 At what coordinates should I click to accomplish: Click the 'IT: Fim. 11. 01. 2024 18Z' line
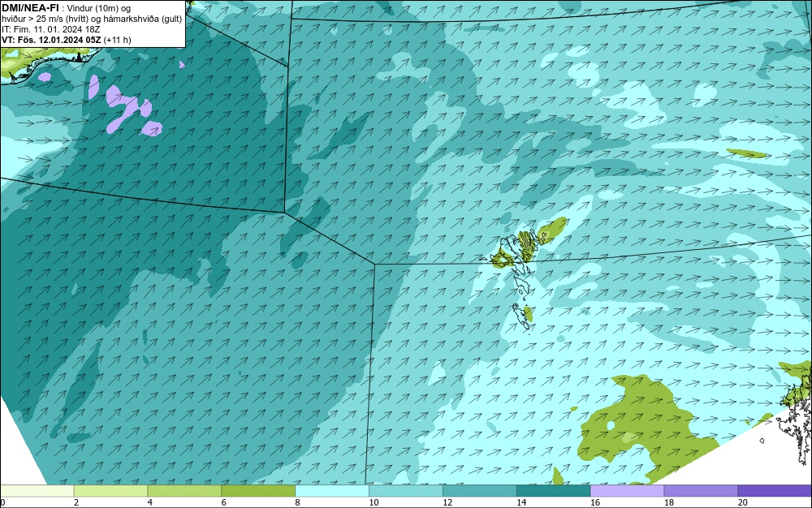point(50,29)
